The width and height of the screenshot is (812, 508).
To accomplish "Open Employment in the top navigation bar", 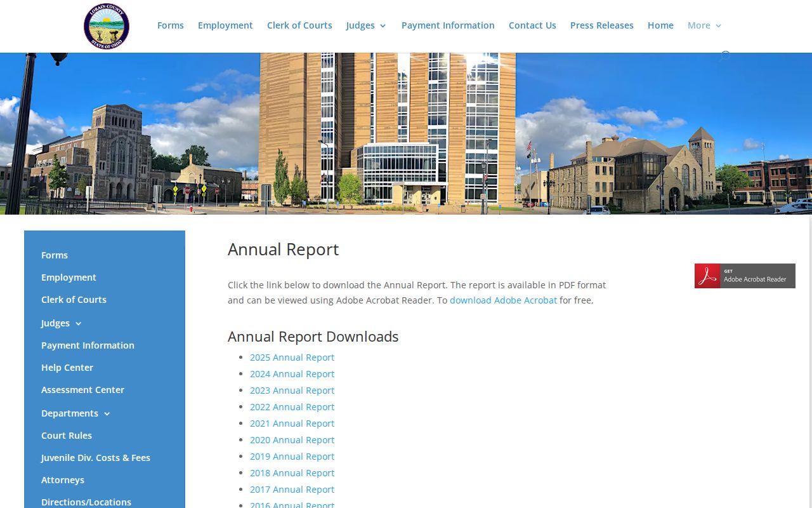I will (x=225, y=25).
